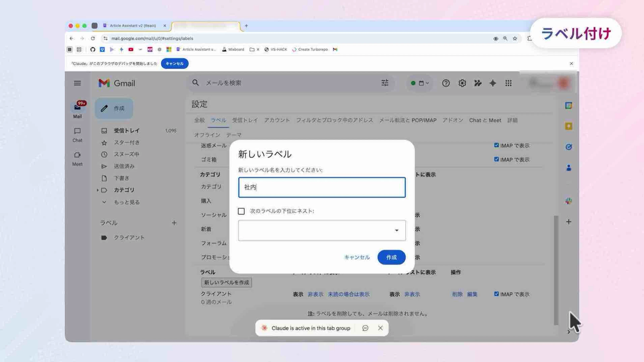The height and width of the screenshot is (362, 644).
Task: Switch to the Chat と Meet tab
Action: (x=485, y=120)
